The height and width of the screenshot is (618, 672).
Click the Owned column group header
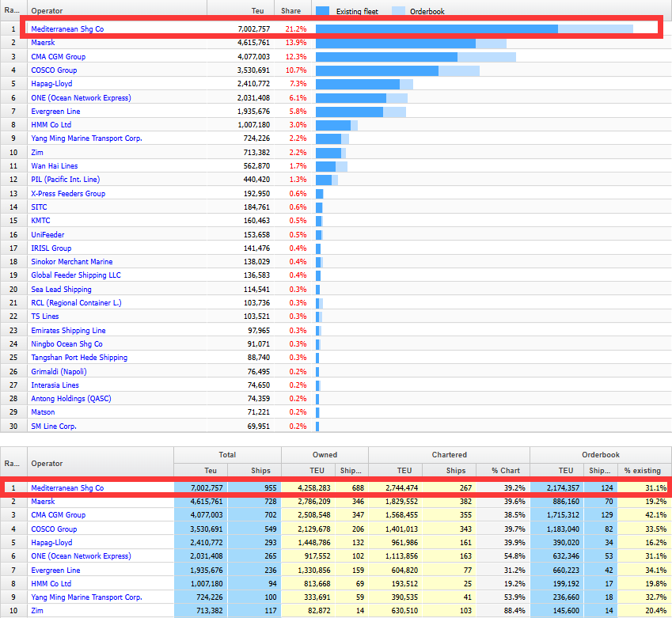pyautogui.click(x=325, y=455)
